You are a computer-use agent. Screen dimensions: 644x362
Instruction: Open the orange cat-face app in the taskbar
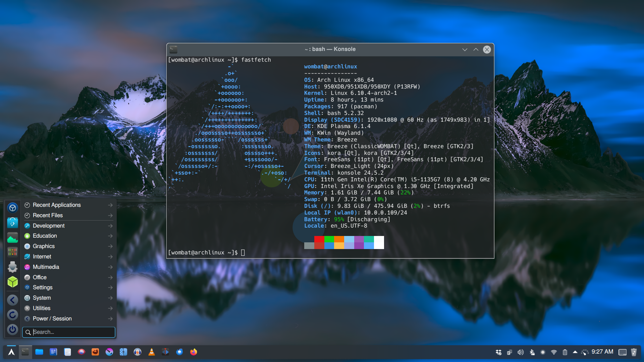(x=95, y=352)
